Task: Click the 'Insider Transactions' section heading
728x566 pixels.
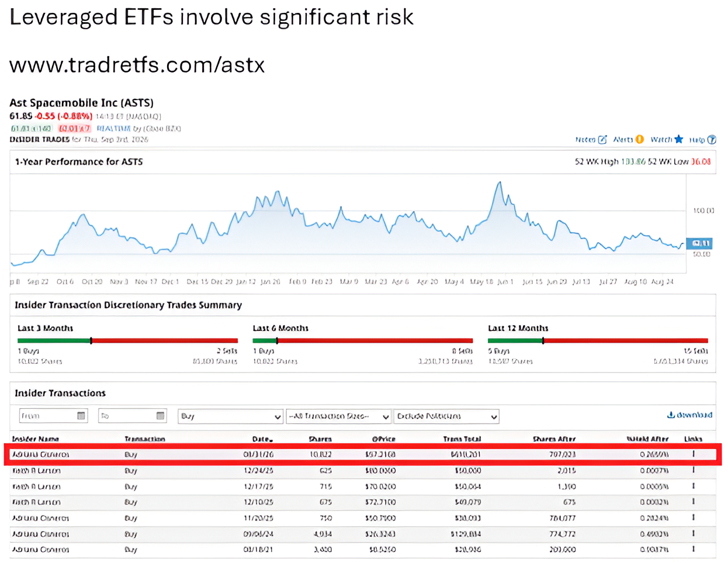Action: click(60, 393)
